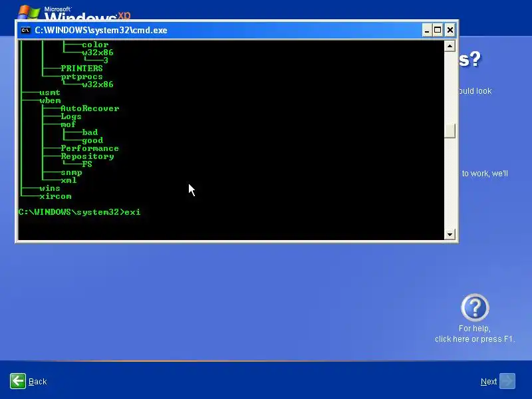The height and width of the screenshot is (399, 532).
Task: Click the Microsoft Windows XP logo
Action: 74,13
